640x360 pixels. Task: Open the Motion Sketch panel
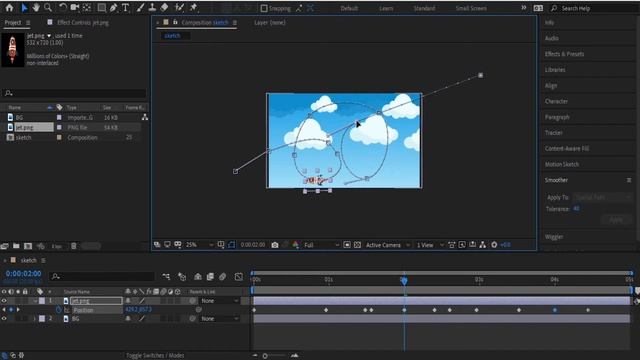(x=562, y=164)
